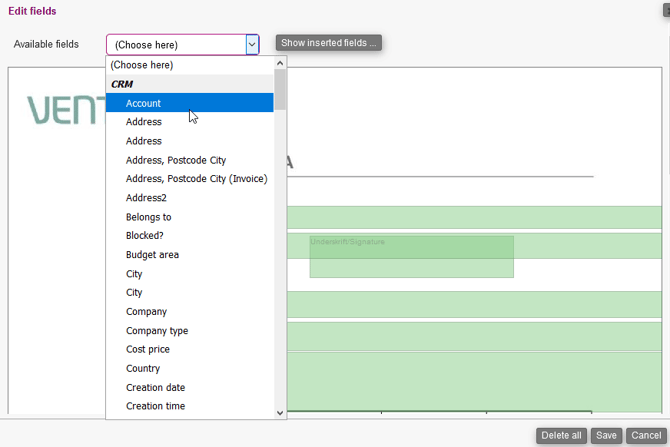The image size is (670, 447).
Task: Open the Available fields dropdown arrow
Action: tap(252, 44)
